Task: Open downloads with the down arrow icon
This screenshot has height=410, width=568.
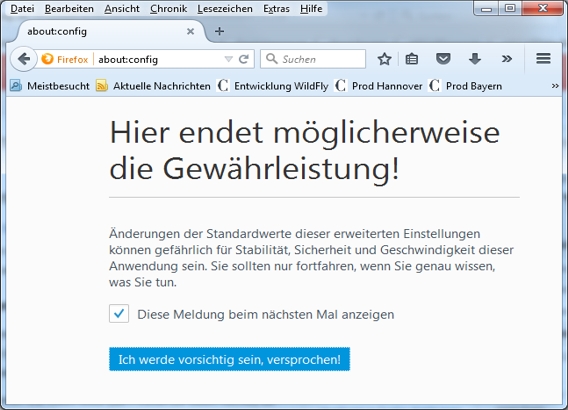Action: point(475,59)
